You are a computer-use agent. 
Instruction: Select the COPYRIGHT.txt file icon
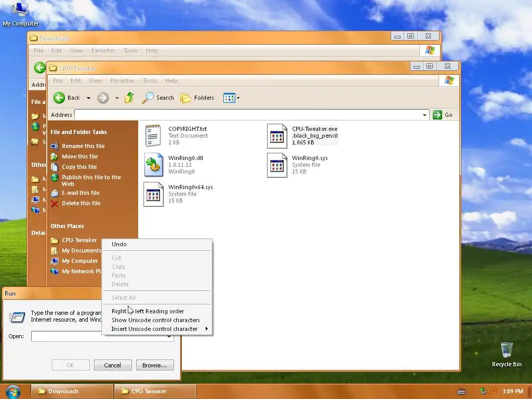153,136
